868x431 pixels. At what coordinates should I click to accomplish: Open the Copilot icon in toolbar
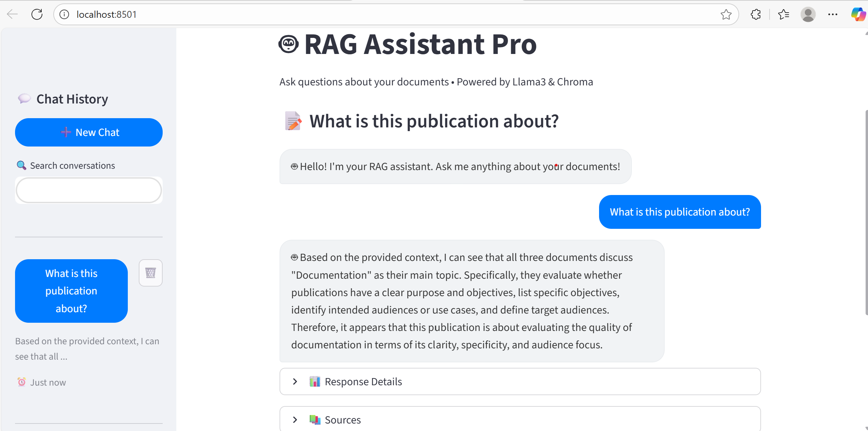(x=858, y=14)
